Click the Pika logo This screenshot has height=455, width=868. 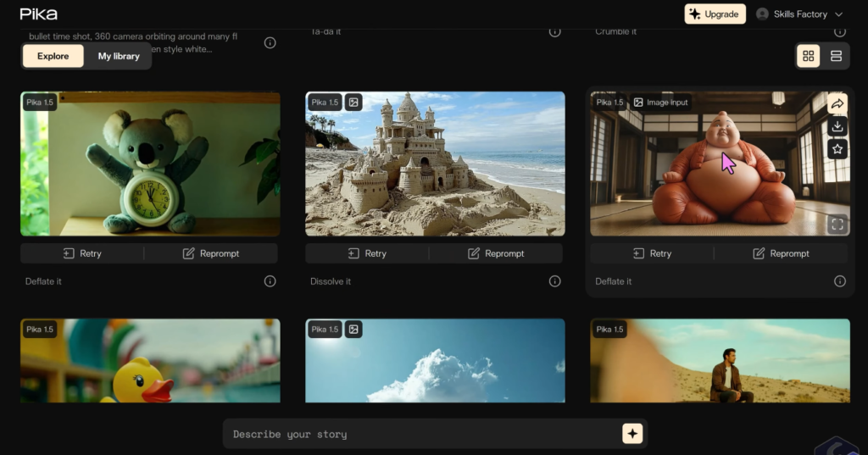coord(38,14)
